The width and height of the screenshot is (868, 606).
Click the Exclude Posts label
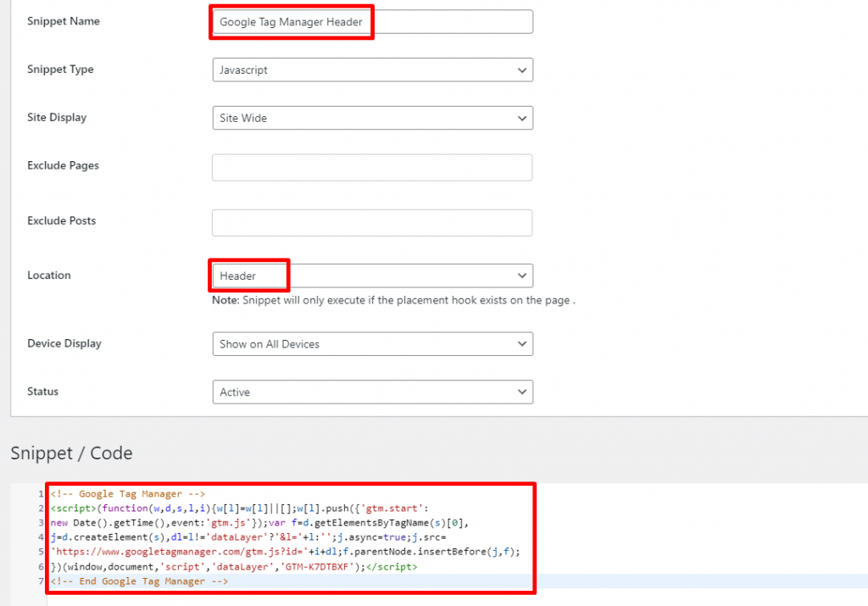tap(61, 220)
